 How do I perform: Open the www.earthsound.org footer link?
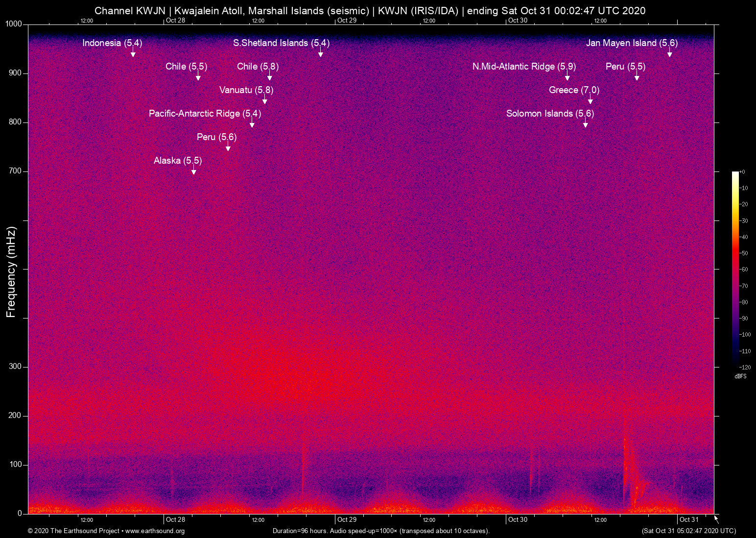155,531
